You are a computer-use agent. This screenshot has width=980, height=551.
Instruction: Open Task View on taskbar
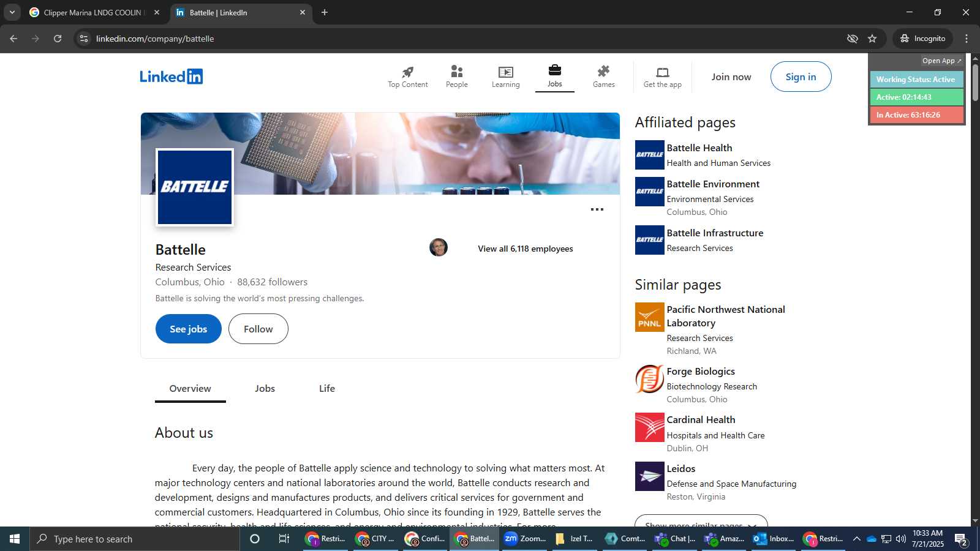point(284,539)
